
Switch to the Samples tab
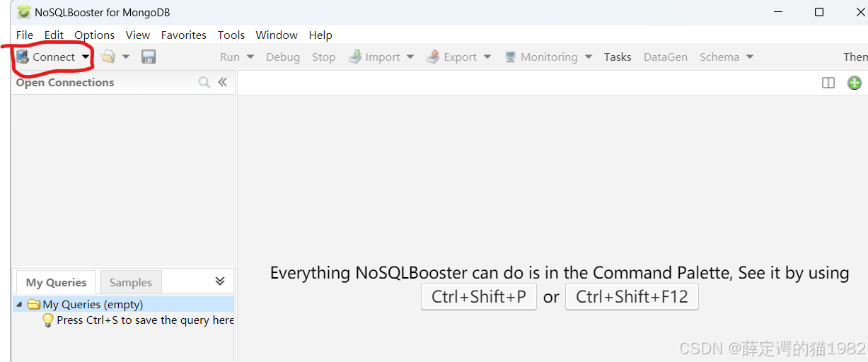click(131, 282)
